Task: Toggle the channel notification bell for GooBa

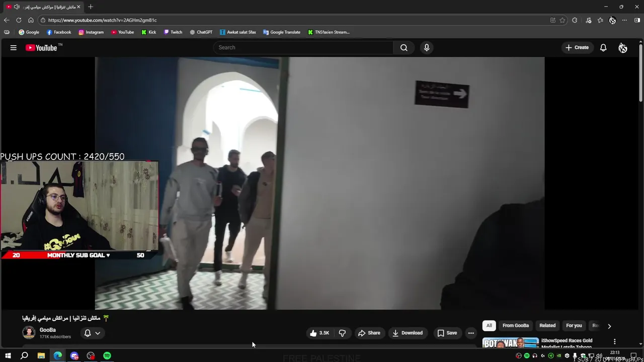Action: point(88,333)
